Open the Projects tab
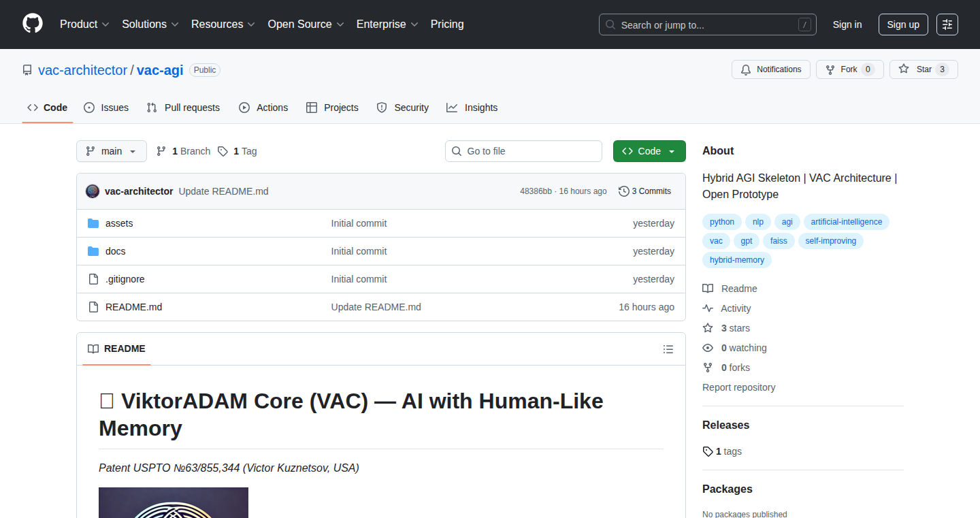This screenshot has height=518, width=980. click(x=332, y=108)
